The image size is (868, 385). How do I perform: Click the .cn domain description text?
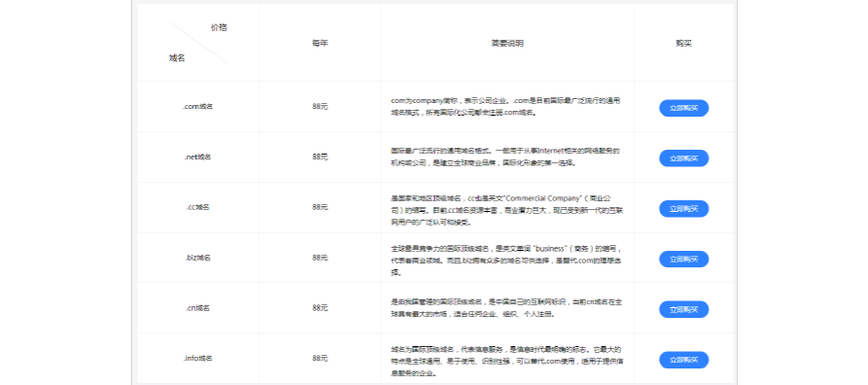click(x=507, y=308)
